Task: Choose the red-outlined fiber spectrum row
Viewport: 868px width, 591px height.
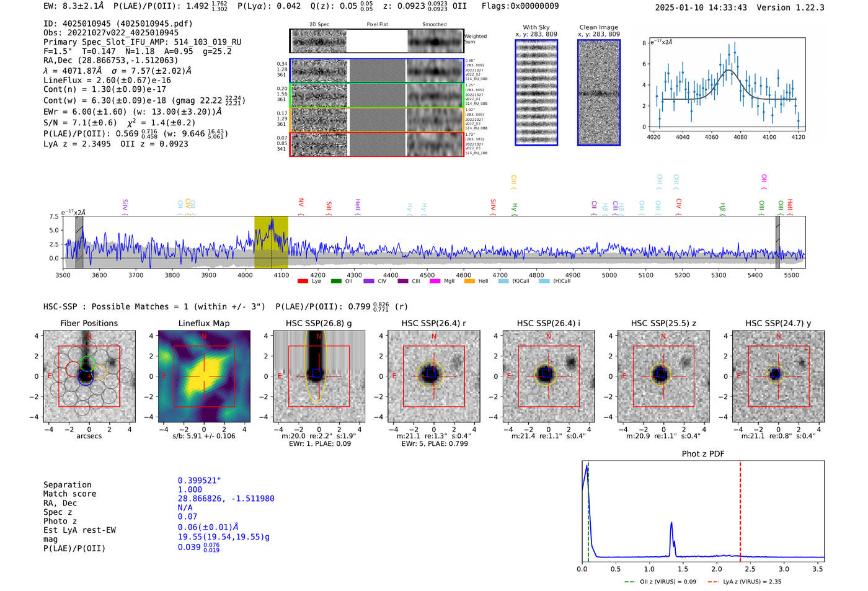Action: pos(377,144)
